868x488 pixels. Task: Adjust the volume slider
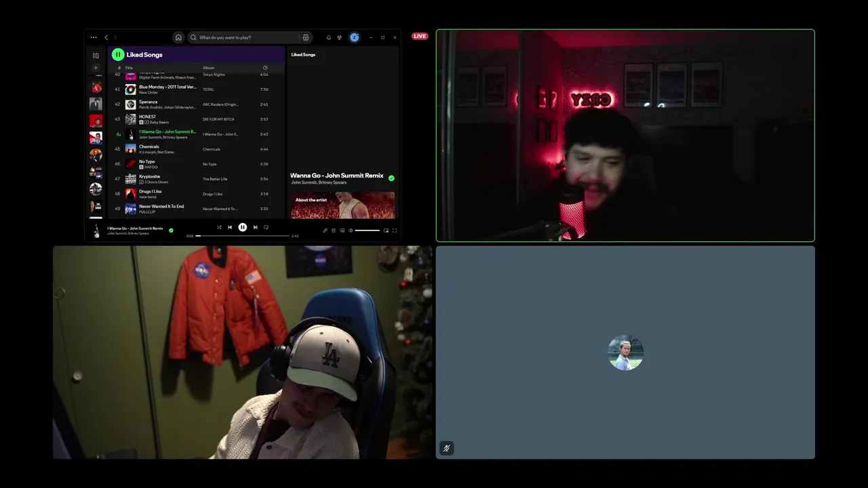[367, 230]
